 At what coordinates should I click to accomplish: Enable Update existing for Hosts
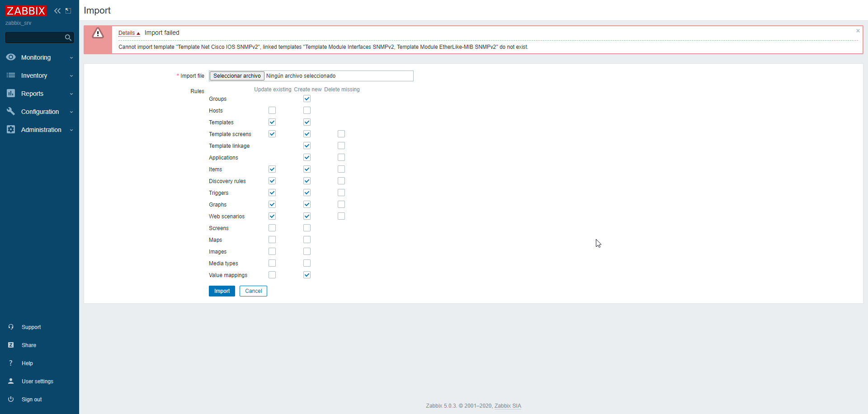pos(272,110)
